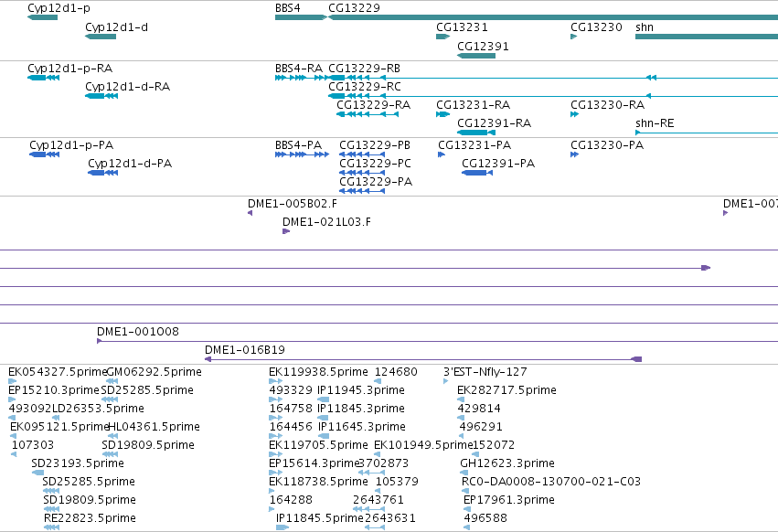The height and width of the screenshot is (532, 778).
Task: Click the BBS4 gene label
Action: [x=288, y=8]
